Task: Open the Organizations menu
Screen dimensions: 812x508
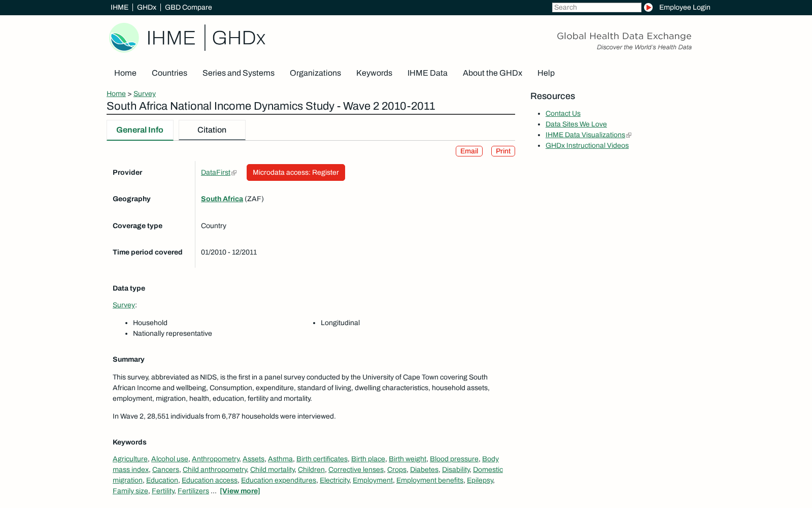Action: point(315,73)
